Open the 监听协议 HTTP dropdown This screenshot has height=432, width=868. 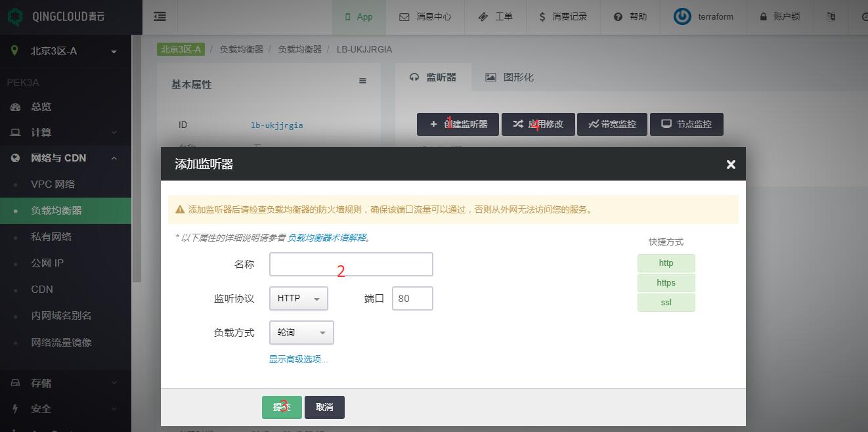pyautogui.click(x=298, y=299)
